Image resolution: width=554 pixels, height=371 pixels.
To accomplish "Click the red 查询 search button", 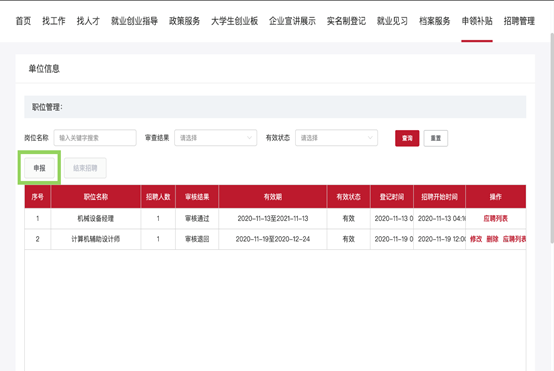I will click(407, 138).
